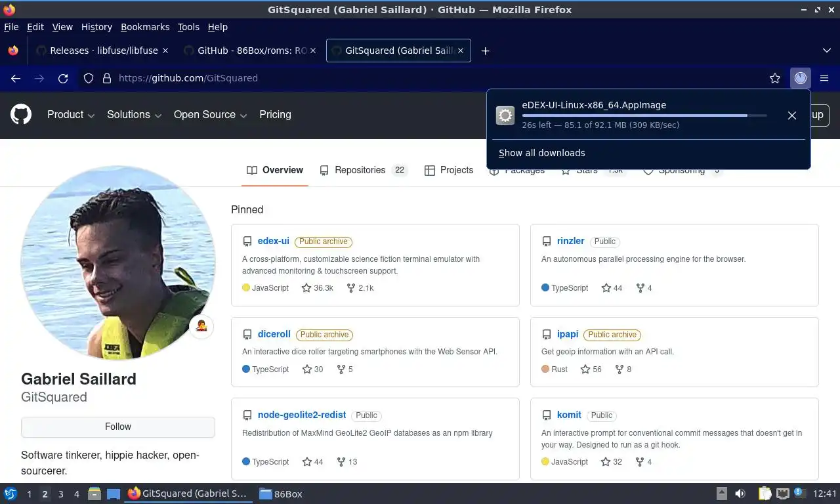Click the ipapi forks count 8
The image size is (840, 504).
click(623, 369)
